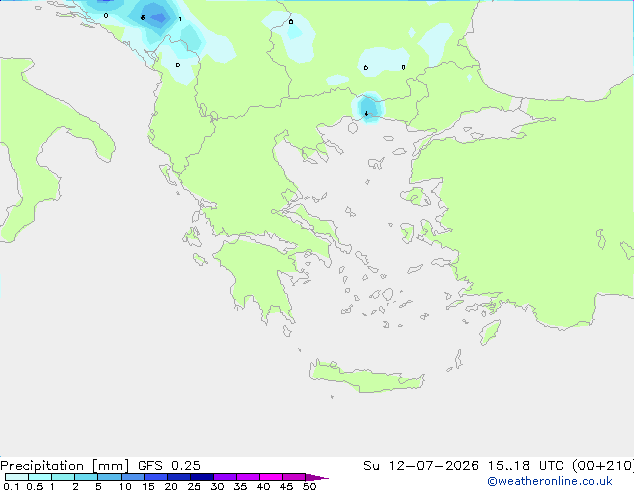This screenshot has width=634, height=490.
Task: Click the '0.1' legend scale label
Action: [x=11, y=486]
